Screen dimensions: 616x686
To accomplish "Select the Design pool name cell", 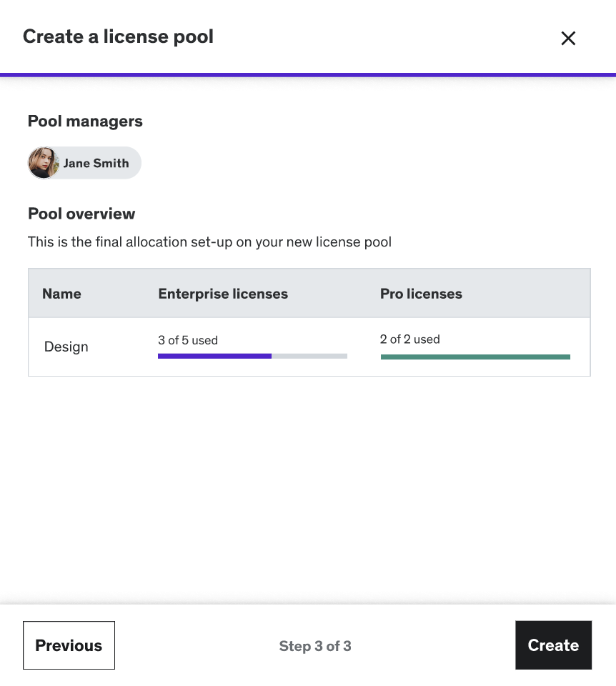I will [x=66, y=347].
